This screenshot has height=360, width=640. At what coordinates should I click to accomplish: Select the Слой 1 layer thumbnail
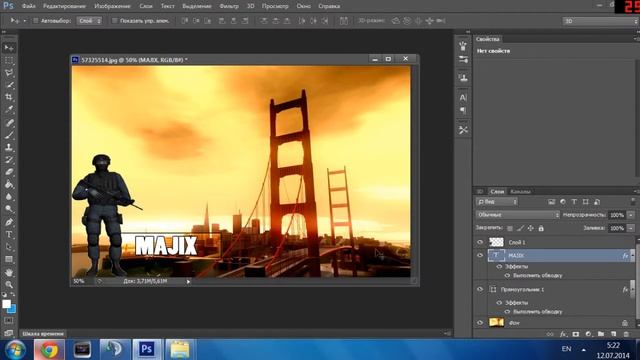click(496, 242)
